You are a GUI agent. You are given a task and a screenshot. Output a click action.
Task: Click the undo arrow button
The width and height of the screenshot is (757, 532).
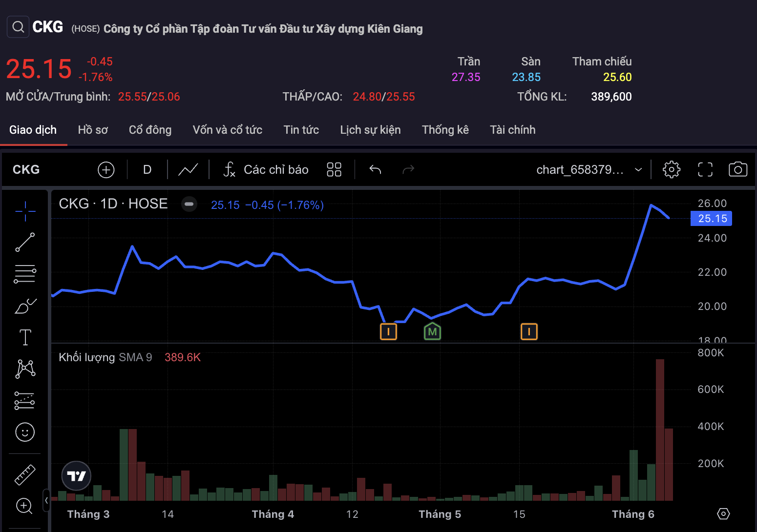(x=375, y=169)
